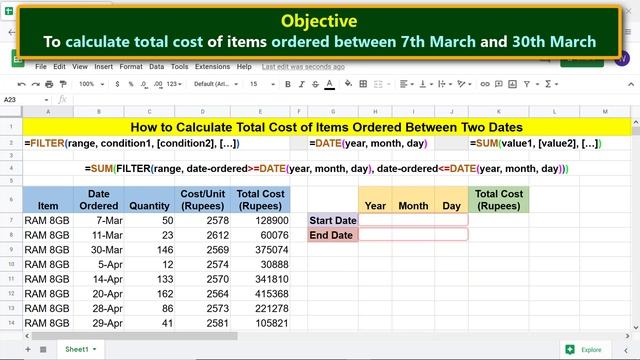This screenshot has height=360, width=640.
Task: Open the Insert menu
Action: [x=103, y=67]
